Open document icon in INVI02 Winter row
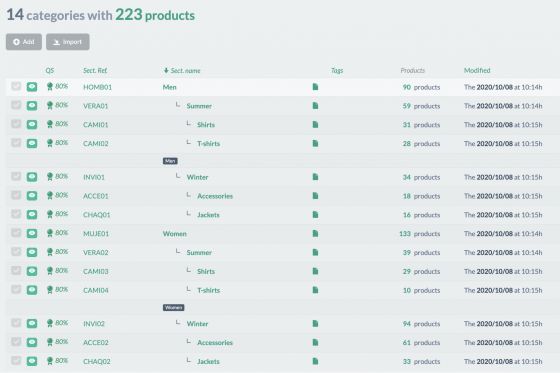The width and height of the screenshot is (560, 373). [x=315, y=323]
